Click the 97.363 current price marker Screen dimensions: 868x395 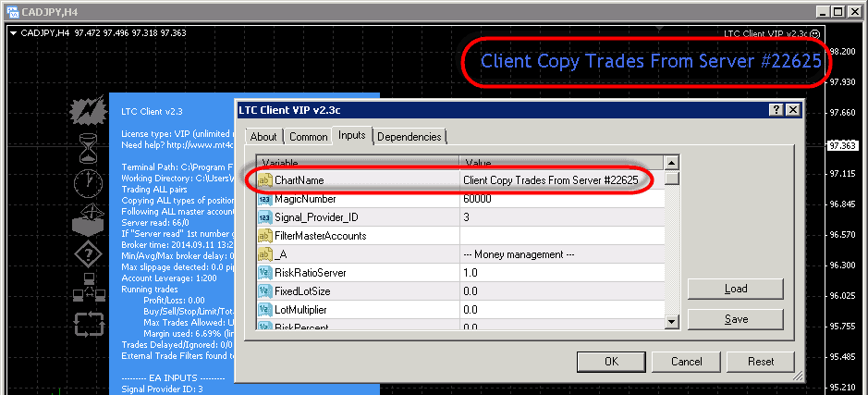(x=841, y=146)
